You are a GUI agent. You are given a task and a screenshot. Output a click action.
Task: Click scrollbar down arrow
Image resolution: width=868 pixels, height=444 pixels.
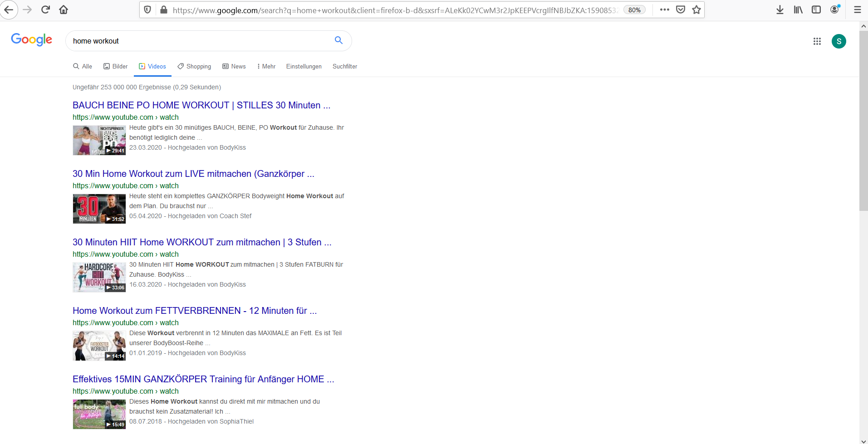point(863,440)
